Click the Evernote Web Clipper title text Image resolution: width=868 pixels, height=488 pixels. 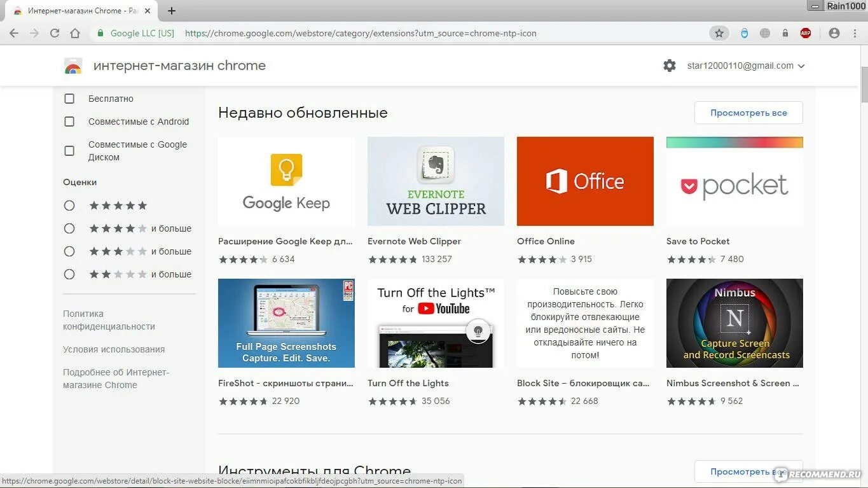(x=414, y=241)
